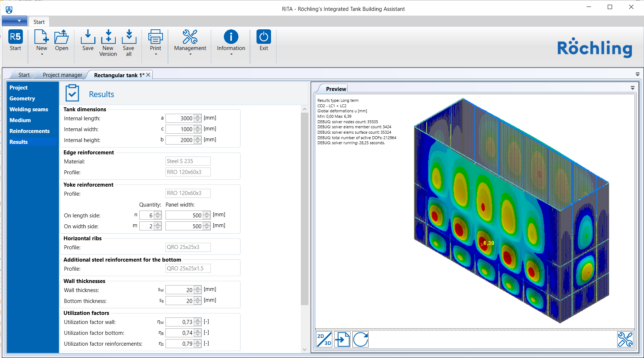Click Utilization factor bottom value field
This screenshot has width=644, height=358.
click(x=180, y=333)
